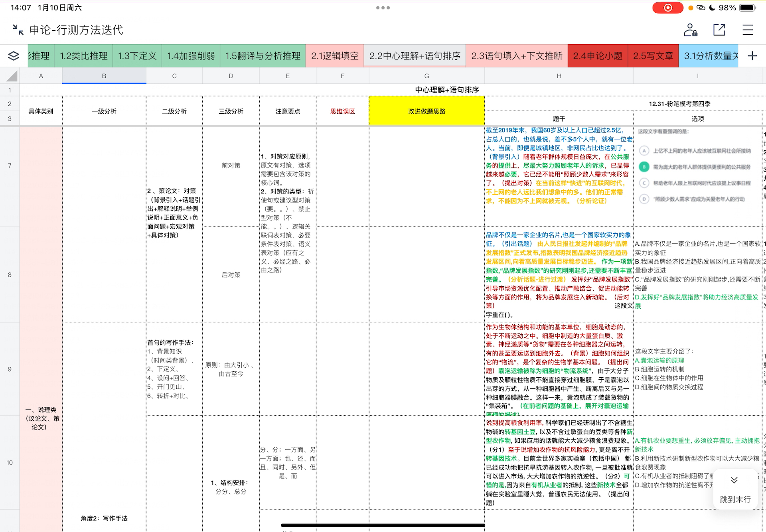Click the red screen recording indicator
This screenshot has height=532, width=766.
tap(668, 8)
